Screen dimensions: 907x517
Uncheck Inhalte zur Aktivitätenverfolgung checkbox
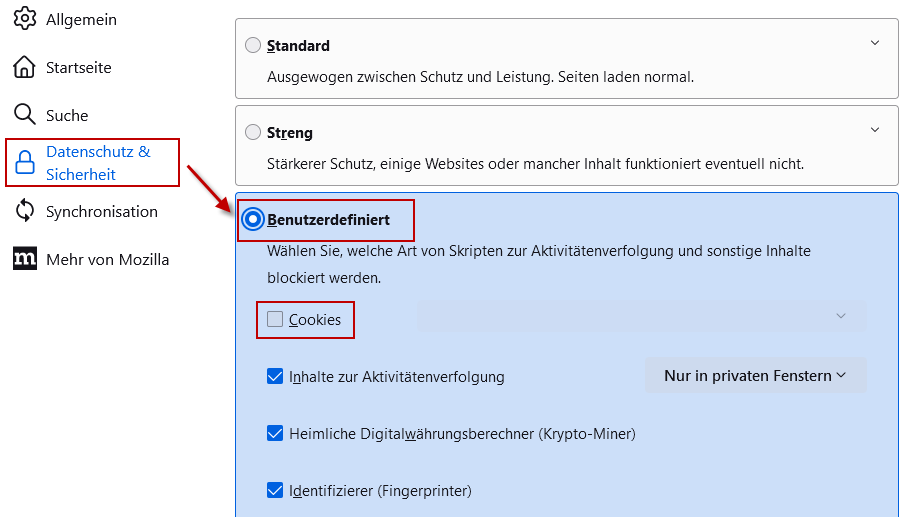click(x=275, y=376)
